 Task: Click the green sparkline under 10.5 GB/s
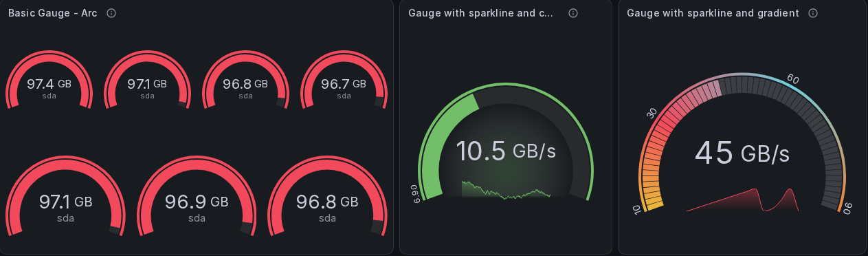tap(507, 189)
